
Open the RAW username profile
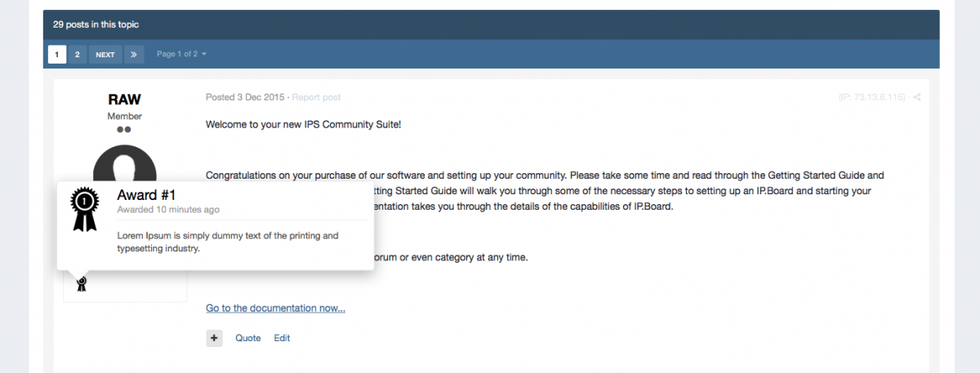[124, 100]
